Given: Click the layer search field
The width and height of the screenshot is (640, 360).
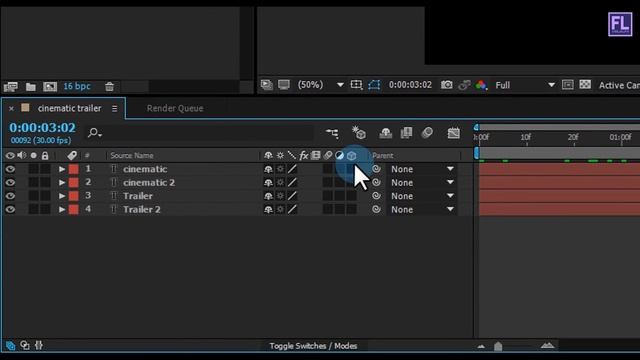Looking at the screenshot, I should click(x=200, y=133).
